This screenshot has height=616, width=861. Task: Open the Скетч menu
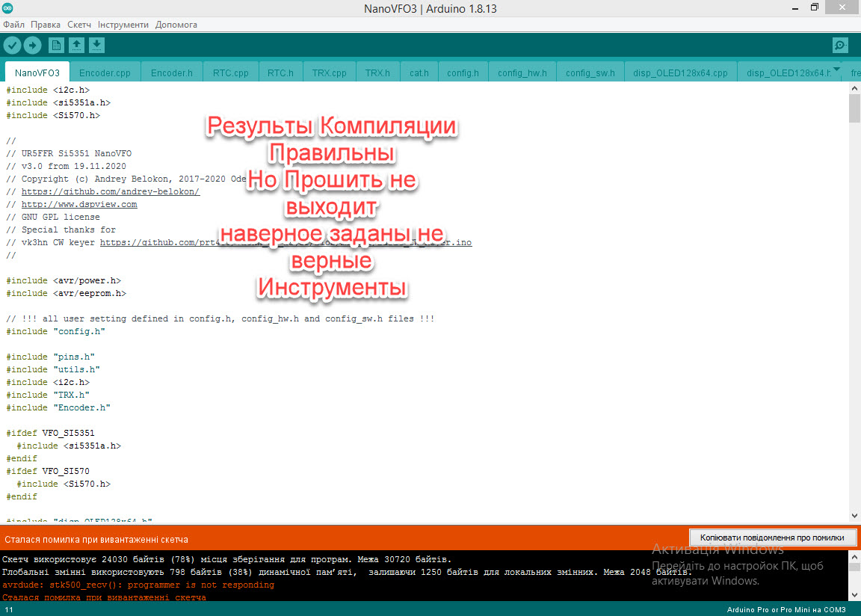[x=79, y=25]
